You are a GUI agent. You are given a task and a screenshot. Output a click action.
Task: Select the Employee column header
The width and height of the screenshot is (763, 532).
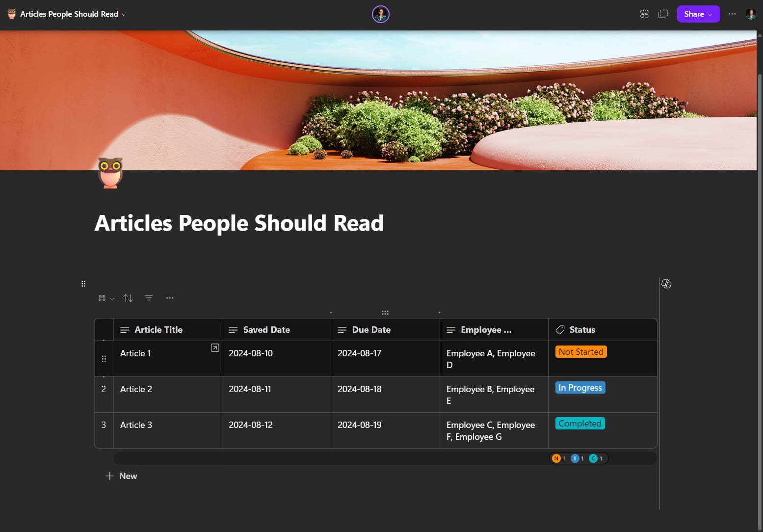click(x=494, y=330)
